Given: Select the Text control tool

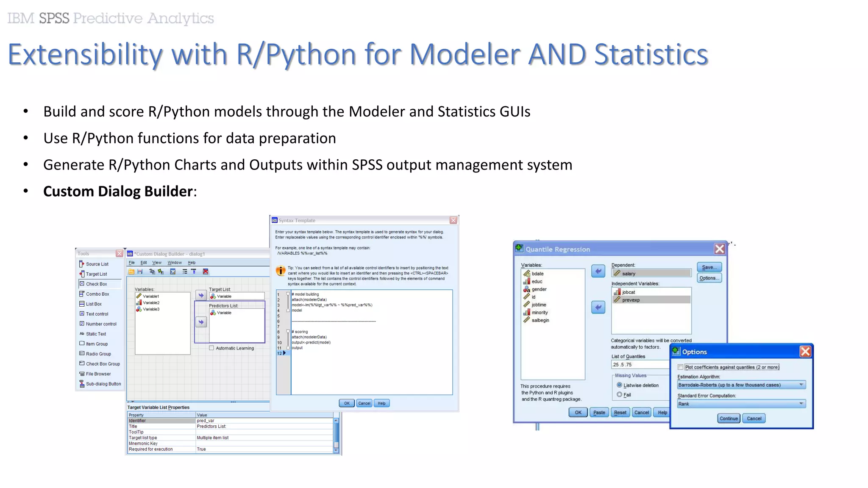Looking at the screenshot, I should (x=94, y=314).
